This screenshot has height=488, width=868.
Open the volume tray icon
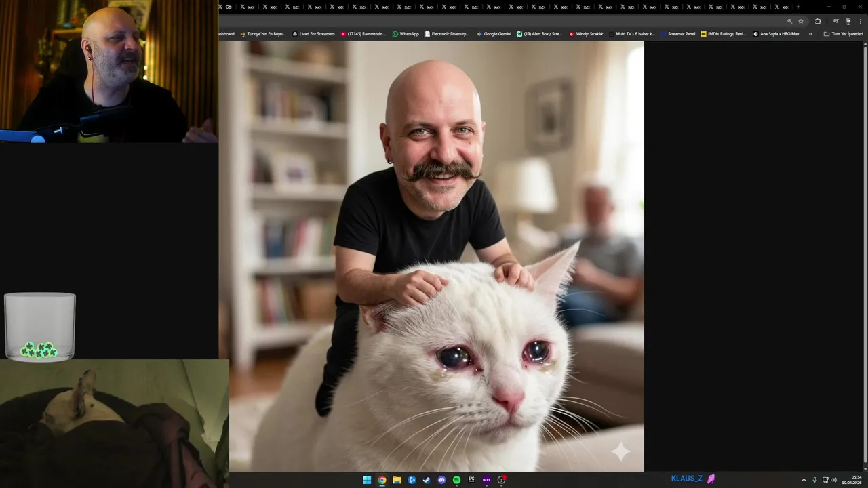pyautogui.click(x=834, y=480)
